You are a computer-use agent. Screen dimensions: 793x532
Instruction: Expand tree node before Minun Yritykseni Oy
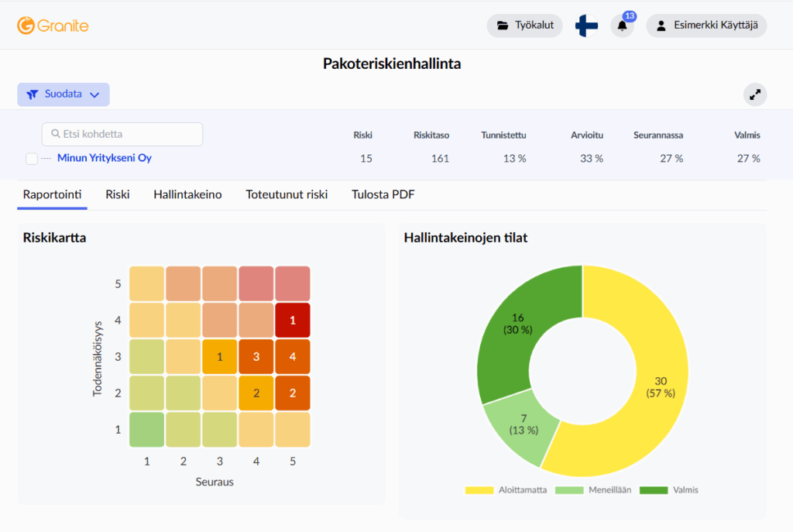46,158
